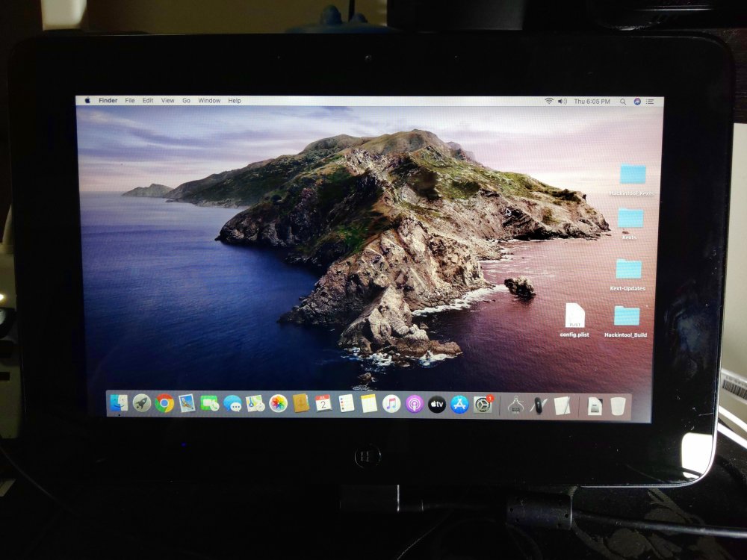This screenshot has width=747, height=560.
Task: Open the Apple menu
Action: coord(87,101)
